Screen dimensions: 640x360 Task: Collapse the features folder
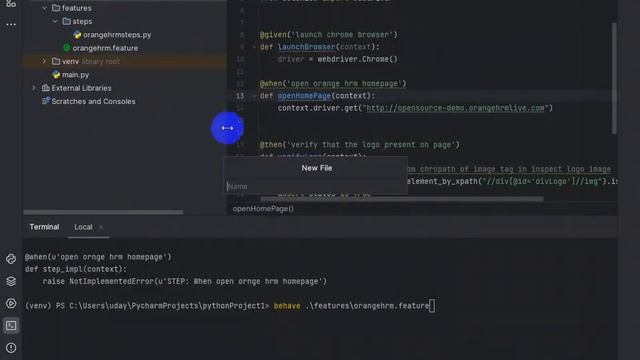pos(44,8)
